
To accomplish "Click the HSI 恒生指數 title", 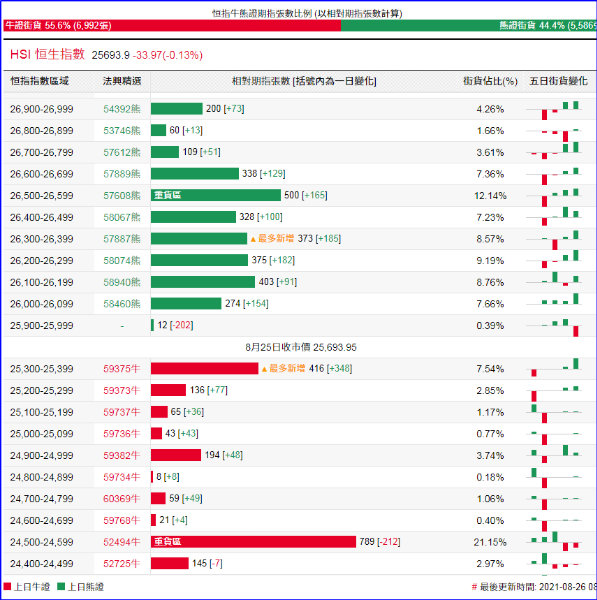I will (47, 54).
